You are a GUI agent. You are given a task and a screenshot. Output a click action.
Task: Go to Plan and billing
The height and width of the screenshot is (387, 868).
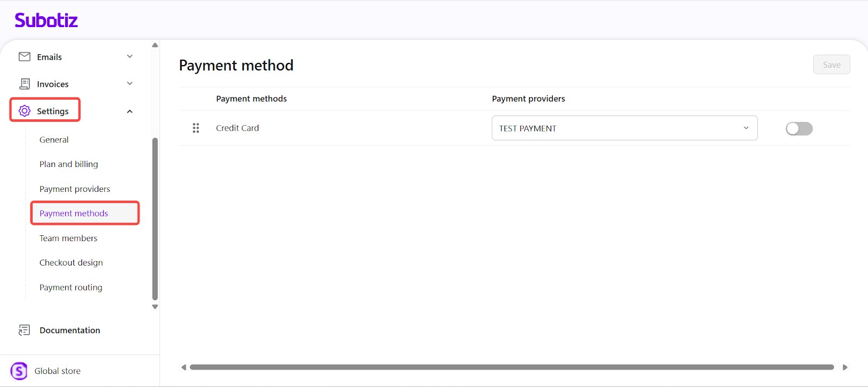click(69, 164)
